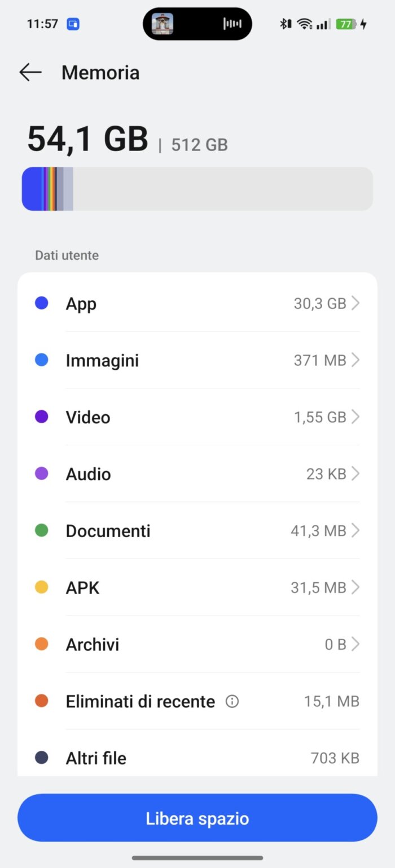Open the Documenti storage category
This screenshot has width=395, height=868.
click(197, 531)
